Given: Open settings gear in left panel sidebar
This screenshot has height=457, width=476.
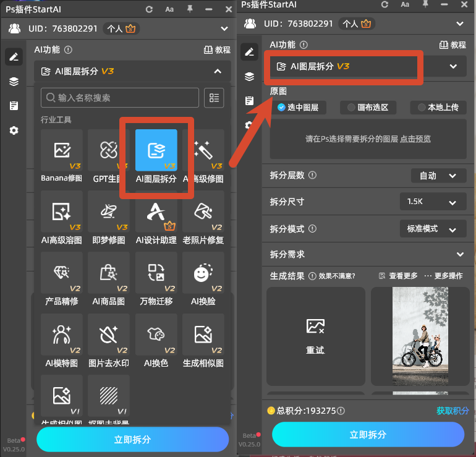Looking at the screenshot, I should coord(14,130).
